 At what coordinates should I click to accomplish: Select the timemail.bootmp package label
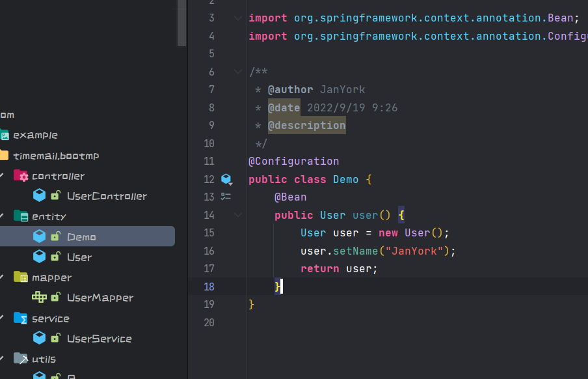point(56,156)
